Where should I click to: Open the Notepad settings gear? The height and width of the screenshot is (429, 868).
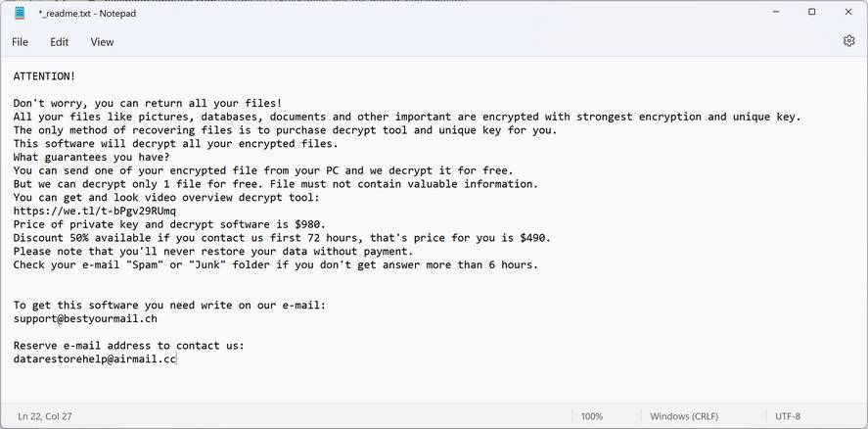point(848,41)
